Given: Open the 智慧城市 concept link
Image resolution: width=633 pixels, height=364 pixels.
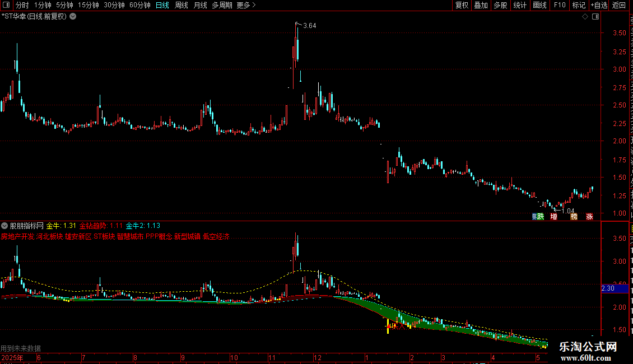Looking at the screenshot, I should coord(130,236).
